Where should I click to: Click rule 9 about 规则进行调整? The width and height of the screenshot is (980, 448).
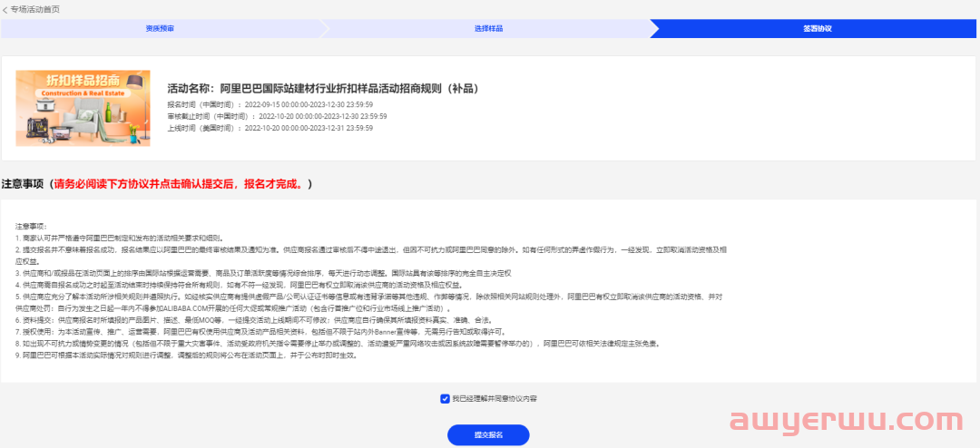(x=189, y=355)
